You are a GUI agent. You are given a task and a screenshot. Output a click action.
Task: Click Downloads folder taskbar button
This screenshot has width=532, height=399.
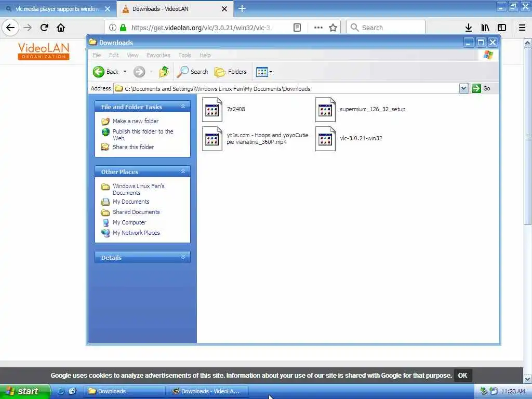point(125,391)
